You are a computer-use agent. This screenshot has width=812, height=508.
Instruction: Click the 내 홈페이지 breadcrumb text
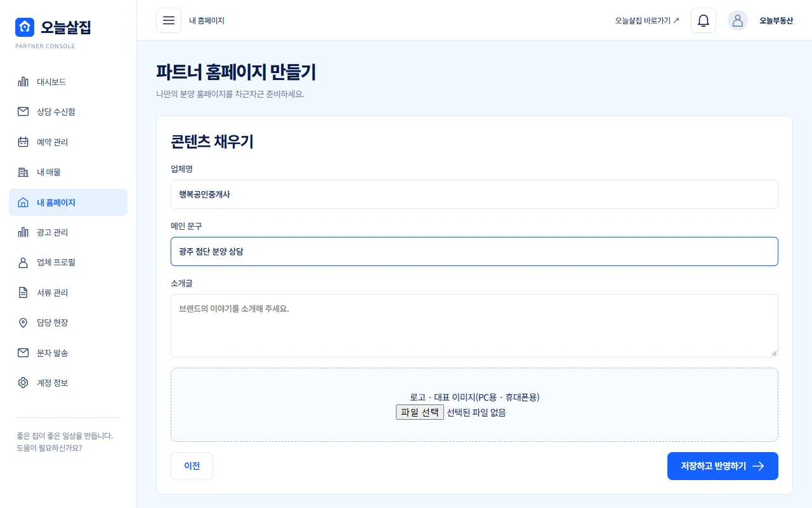207,20
